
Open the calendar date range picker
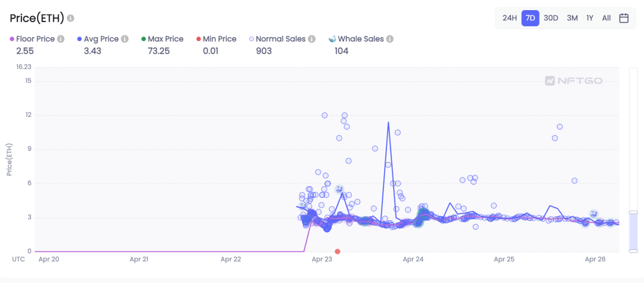coord(624,18)
